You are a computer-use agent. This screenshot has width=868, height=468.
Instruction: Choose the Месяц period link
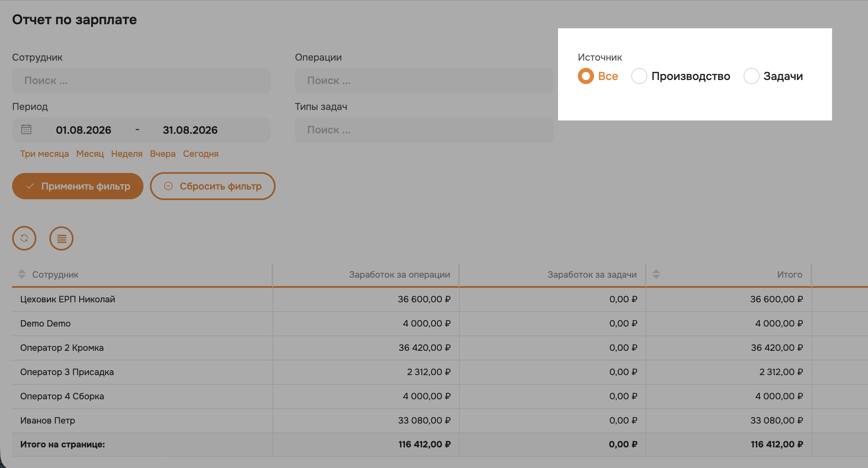tap(90, 154)
